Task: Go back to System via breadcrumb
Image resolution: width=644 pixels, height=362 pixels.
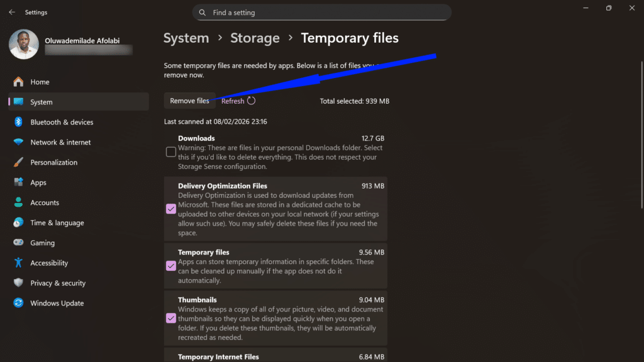Action: [x=186, y=38]
